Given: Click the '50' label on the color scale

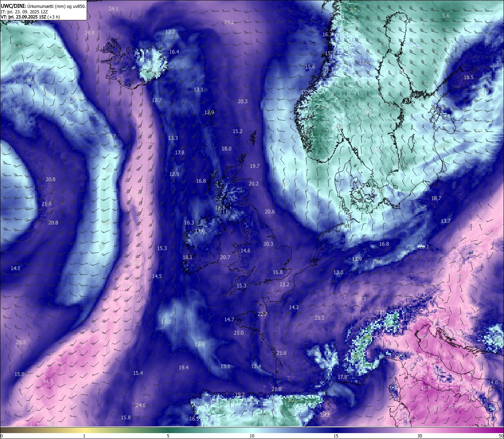Looking at the screenshot, I should [x=501, y=436].
